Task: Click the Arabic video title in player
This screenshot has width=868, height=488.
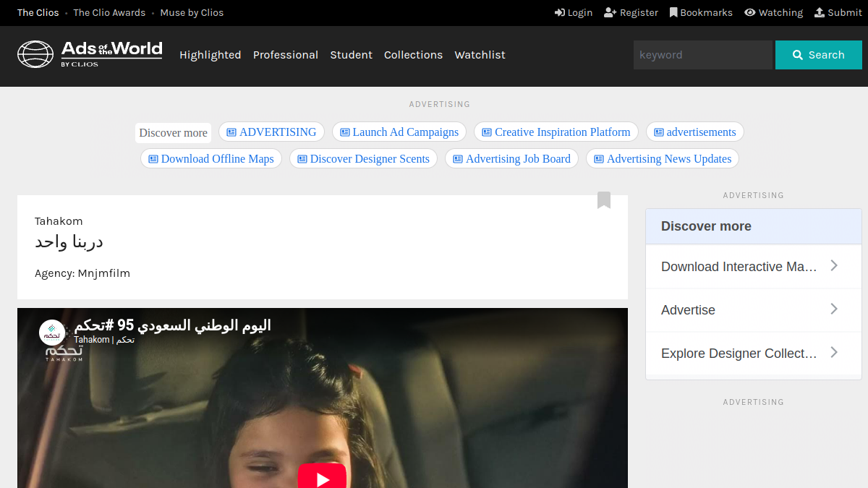Action: tap(172, 325)
